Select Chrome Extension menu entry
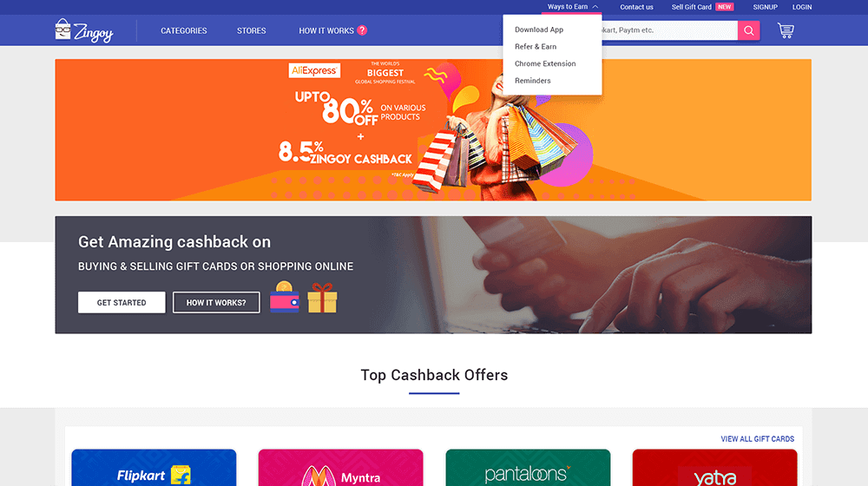Image resolution: width=868 pixels, height=486 pixels. (545, 63)
